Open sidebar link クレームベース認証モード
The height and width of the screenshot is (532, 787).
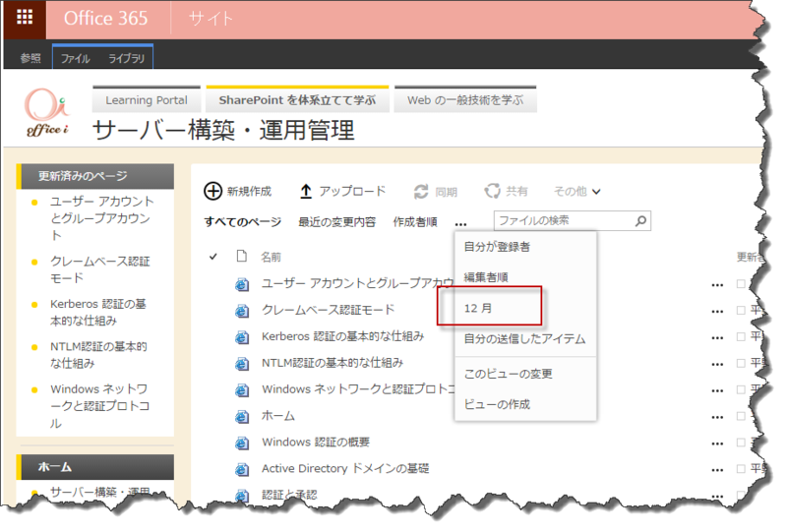(x=100, y=269)
